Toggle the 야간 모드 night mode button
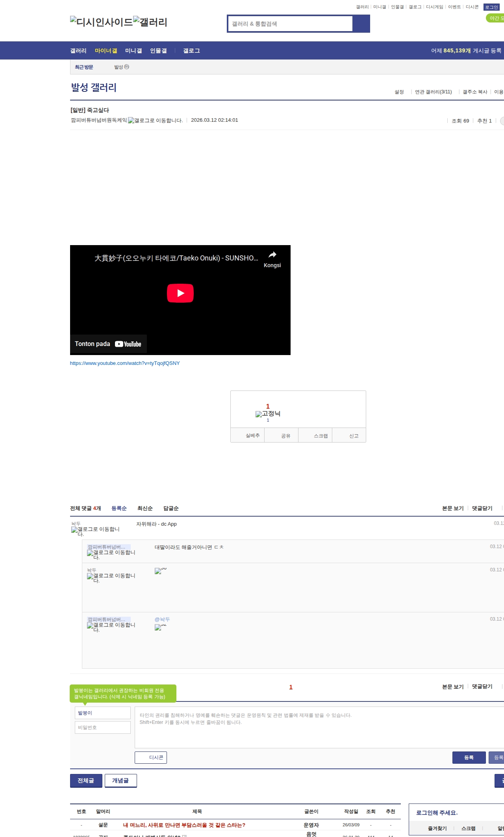Image resolution: width=504 pixels, height=837 pixels. point(495,18)
